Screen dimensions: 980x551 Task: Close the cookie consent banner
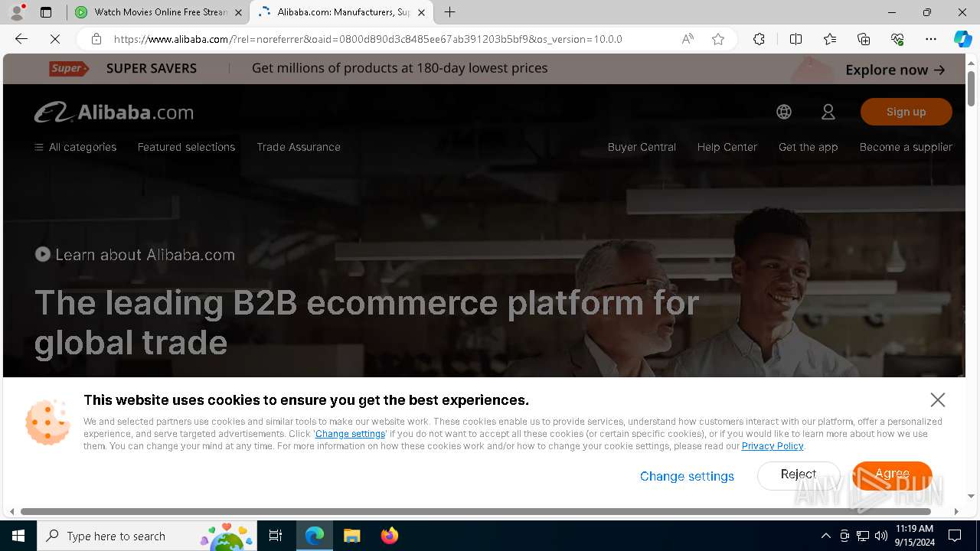pos(938,399)
